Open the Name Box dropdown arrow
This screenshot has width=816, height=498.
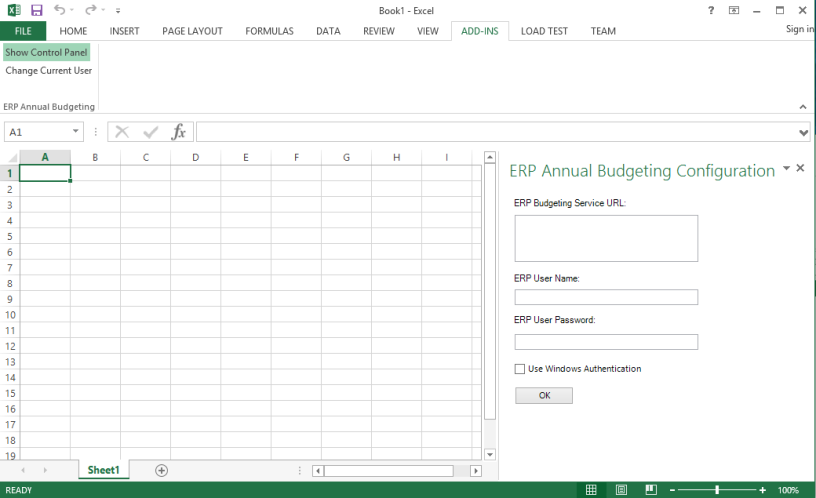76,132
